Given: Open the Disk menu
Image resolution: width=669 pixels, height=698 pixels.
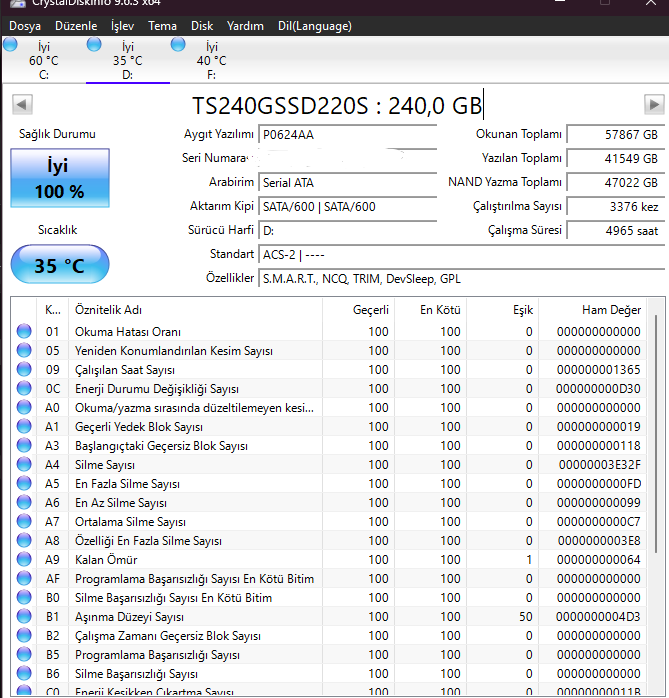Looking at the screenshot, I should click(202, 26).
